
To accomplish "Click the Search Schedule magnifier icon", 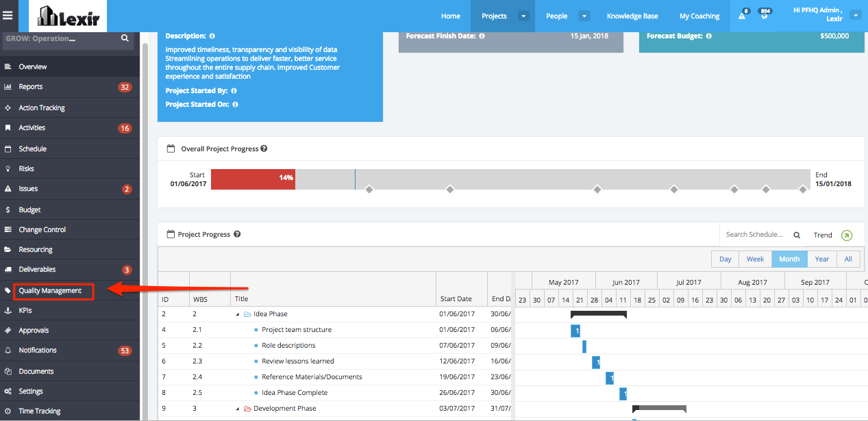I will [x=797, y=235].
